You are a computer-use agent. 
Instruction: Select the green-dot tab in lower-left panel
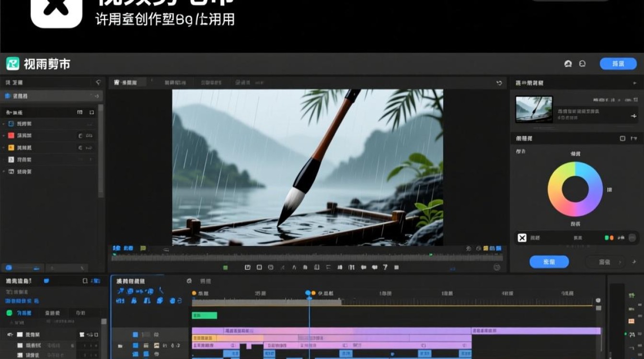click(19, 313)
